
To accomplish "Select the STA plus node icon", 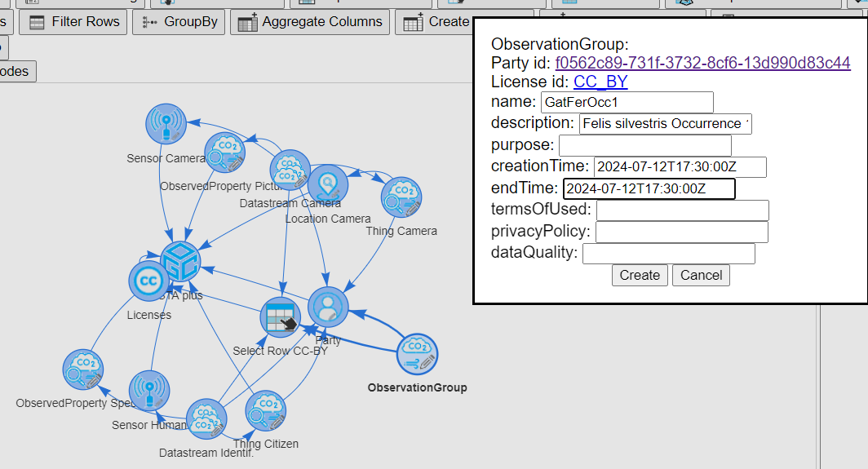I will pos(180,262).
